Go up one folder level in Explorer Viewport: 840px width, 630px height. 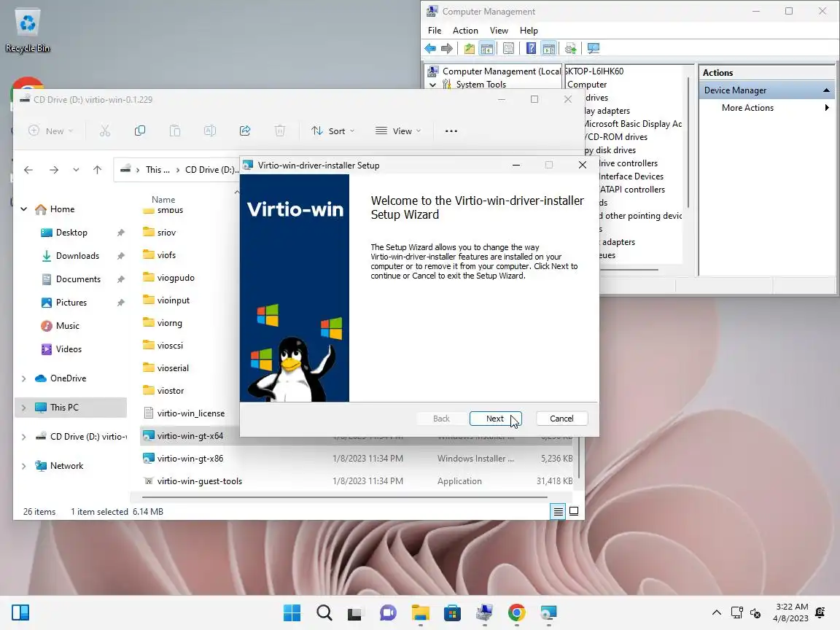pos(97,170)
